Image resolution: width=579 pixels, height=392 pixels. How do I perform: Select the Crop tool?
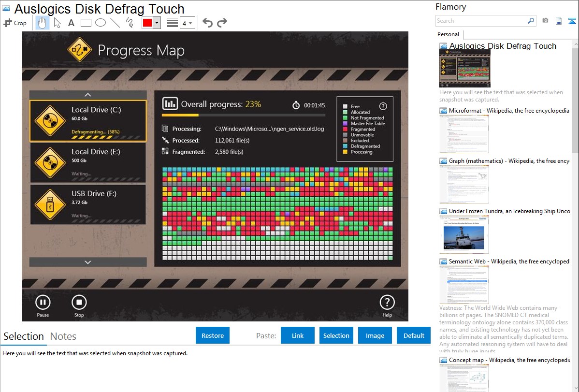pyautogui.click(x=15, y=23)
